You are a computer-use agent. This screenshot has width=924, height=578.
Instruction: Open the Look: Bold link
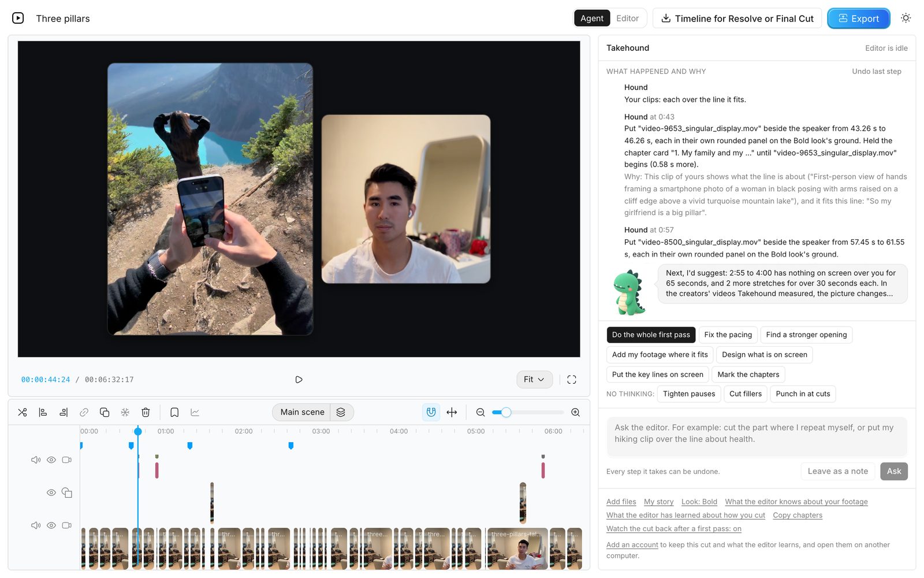[x=699, y=502]
